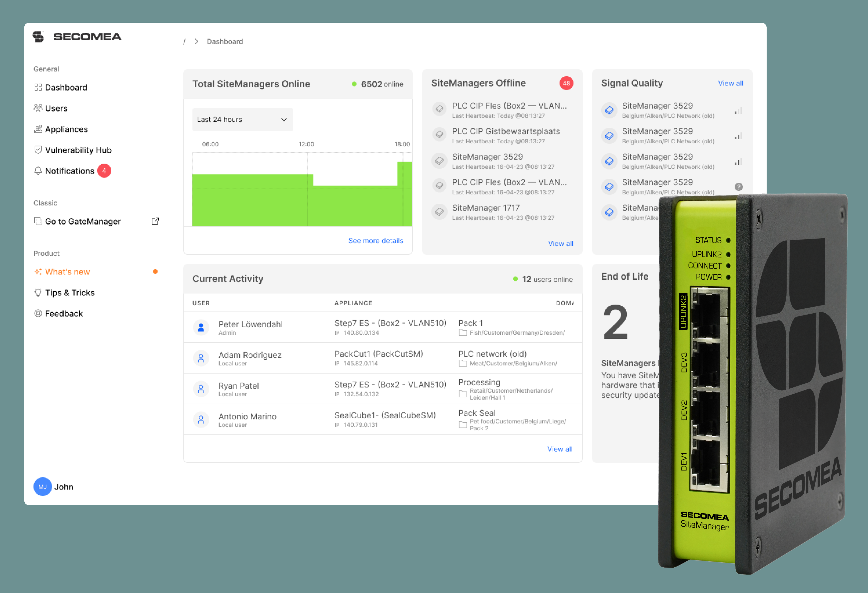This screenshot has height=593, width=868.
Task: Open Go to GateManager in the Classic section
Action: click(x=83, y=221)
